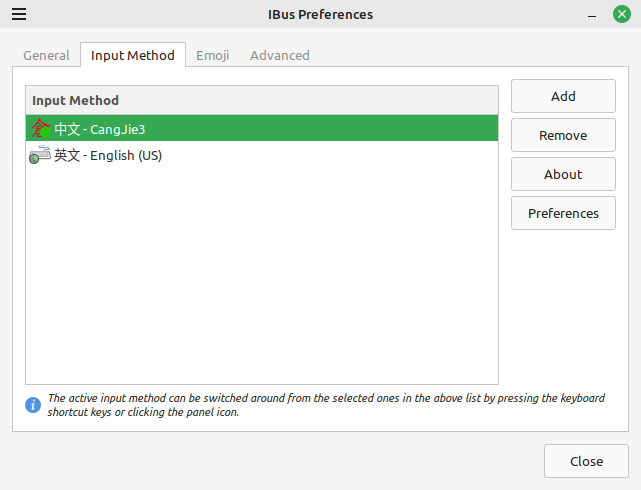Screen dimensions: 641x490
Task: Open Preferences for the selected input method
Action: pyautogui.click(x=563, y=213)
